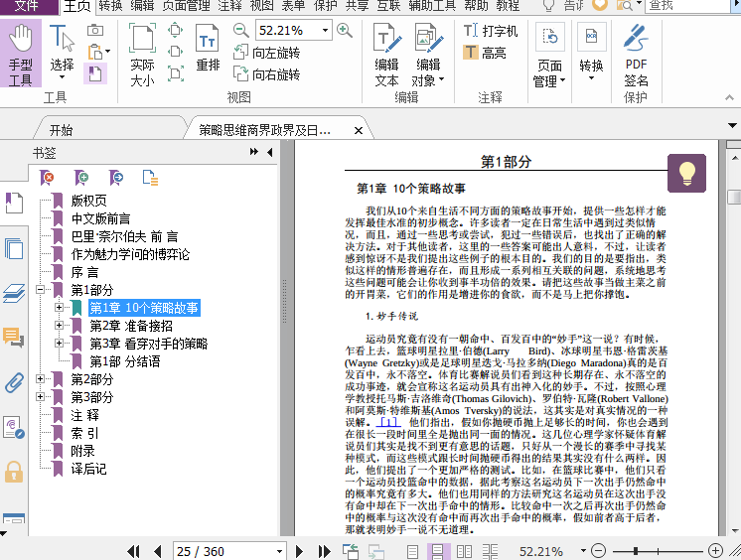
Task: Open the Attachments paperclip sidebar icon
Action: (14, 382)
